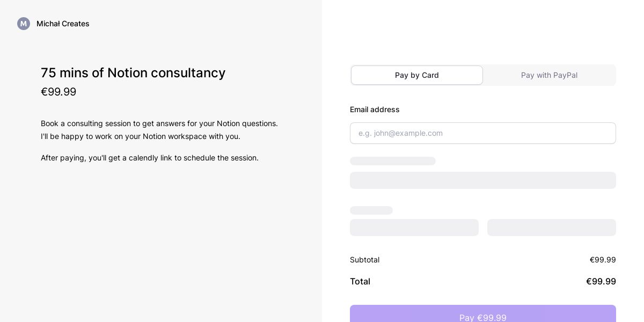
Task: Click the Subtotal amount €99.99
Action: click(603, 260)
